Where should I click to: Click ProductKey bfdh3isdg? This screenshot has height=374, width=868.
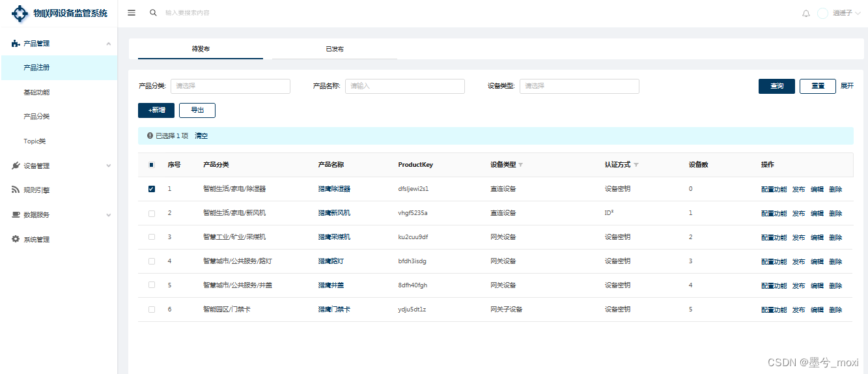(412, 261)
